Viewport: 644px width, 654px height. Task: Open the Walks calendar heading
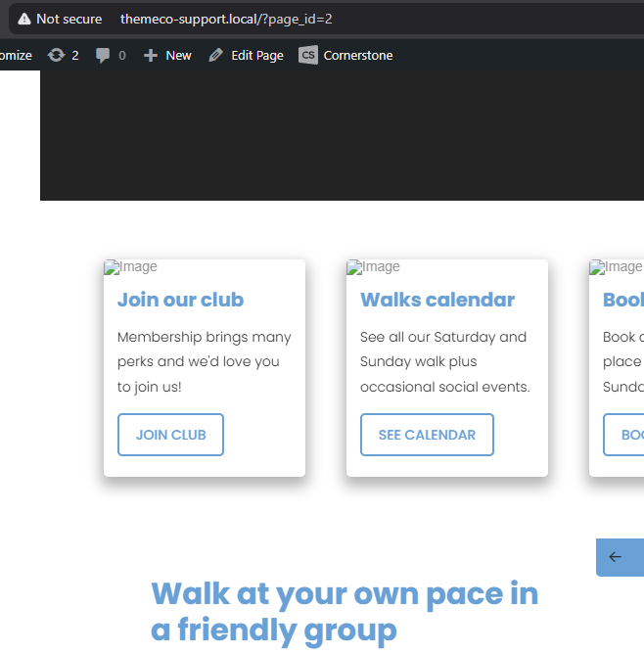click(x=437, y=300)
